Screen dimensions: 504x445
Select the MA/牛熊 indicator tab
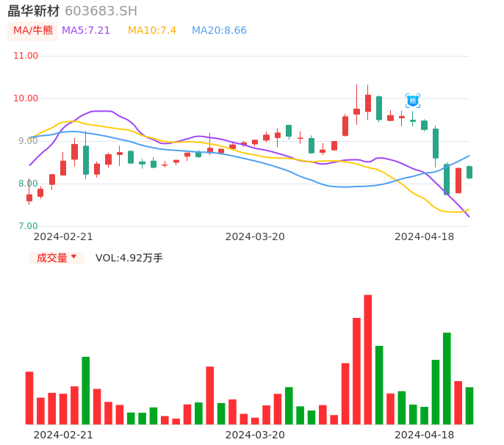[x=33, y=31]
